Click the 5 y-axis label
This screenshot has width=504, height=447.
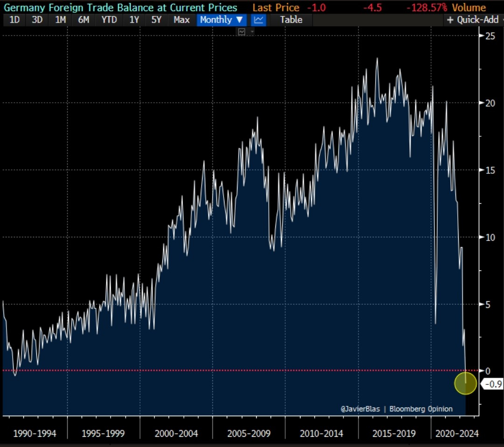[488, 305]
